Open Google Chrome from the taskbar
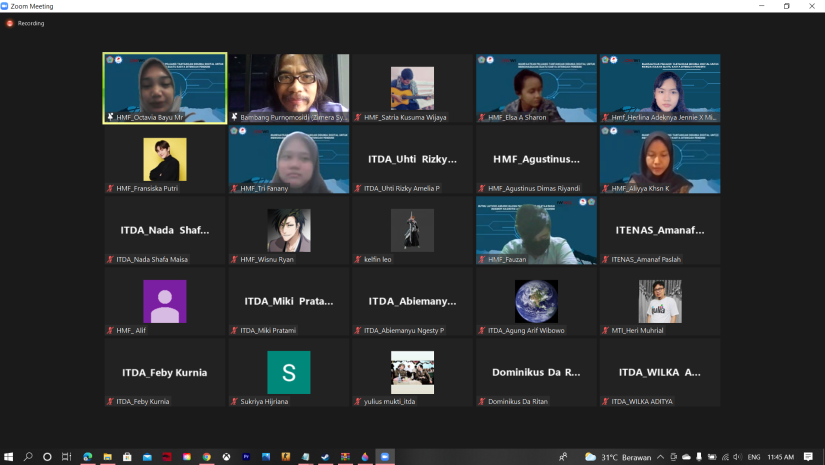 [x=206, y=456]
